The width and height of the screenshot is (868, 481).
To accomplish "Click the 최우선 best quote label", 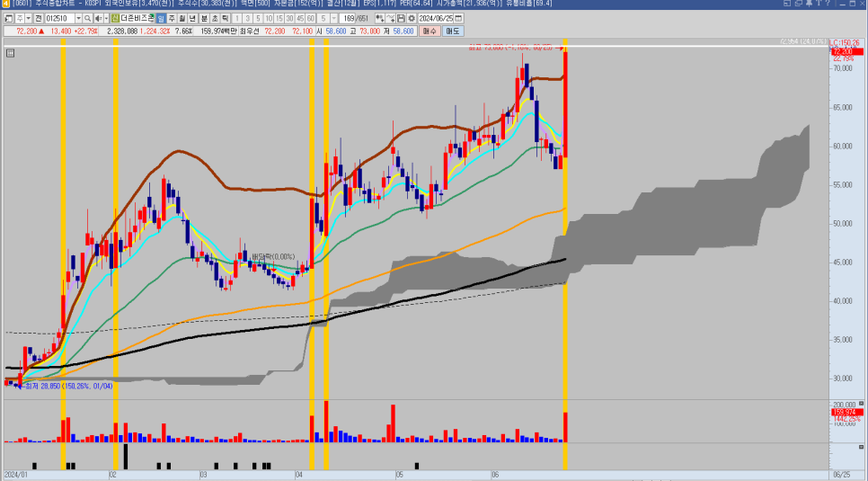I will point(249,31).
